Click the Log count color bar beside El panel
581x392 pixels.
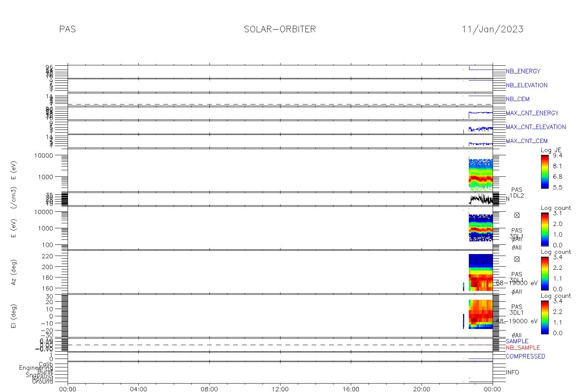(544, 317)
